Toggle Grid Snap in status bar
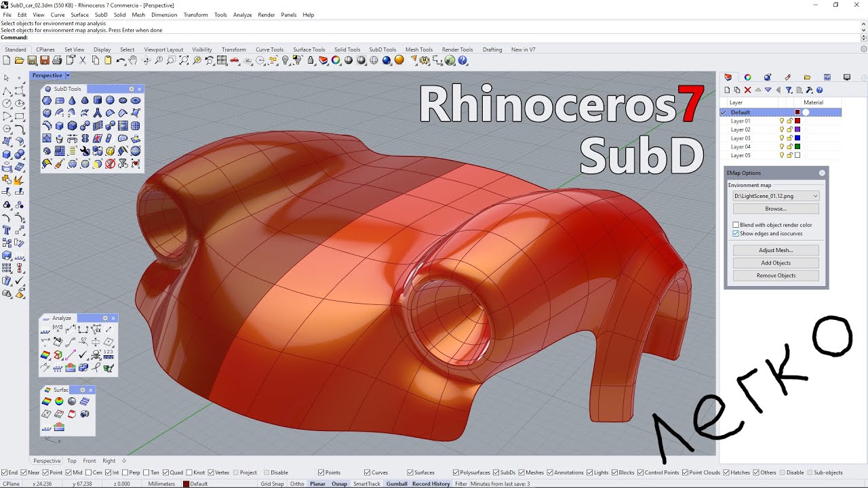This screenshot has height=488, width=868. 272,484
